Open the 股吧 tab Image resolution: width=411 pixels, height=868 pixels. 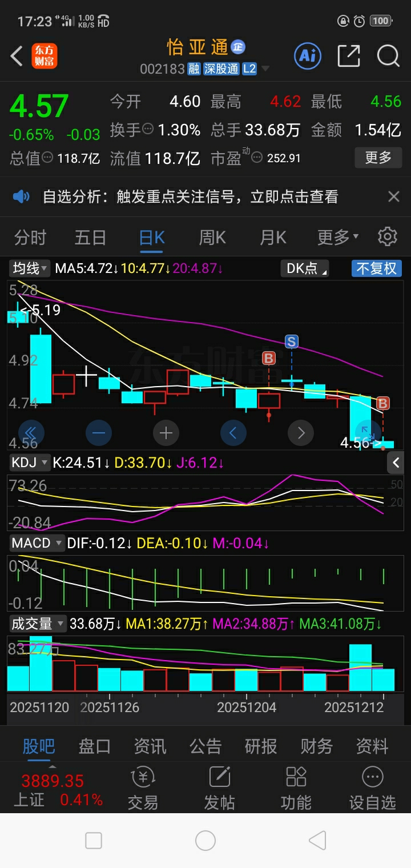(39, 746)
